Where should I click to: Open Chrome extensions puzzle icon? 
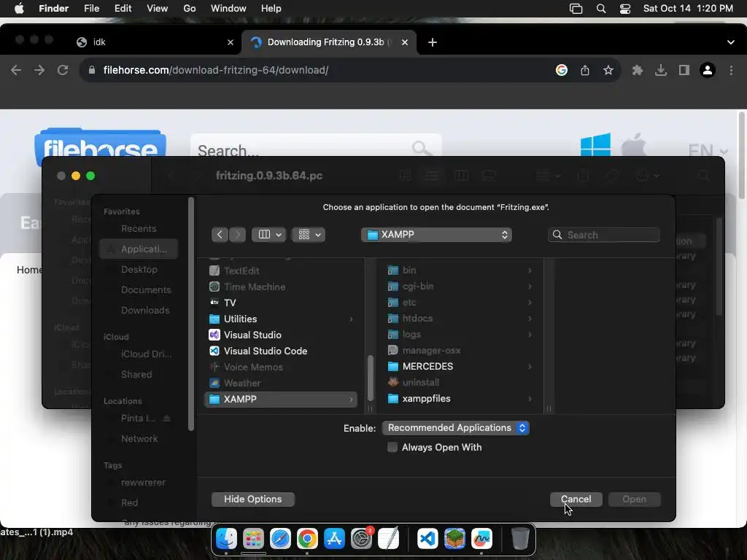(638, 71)
